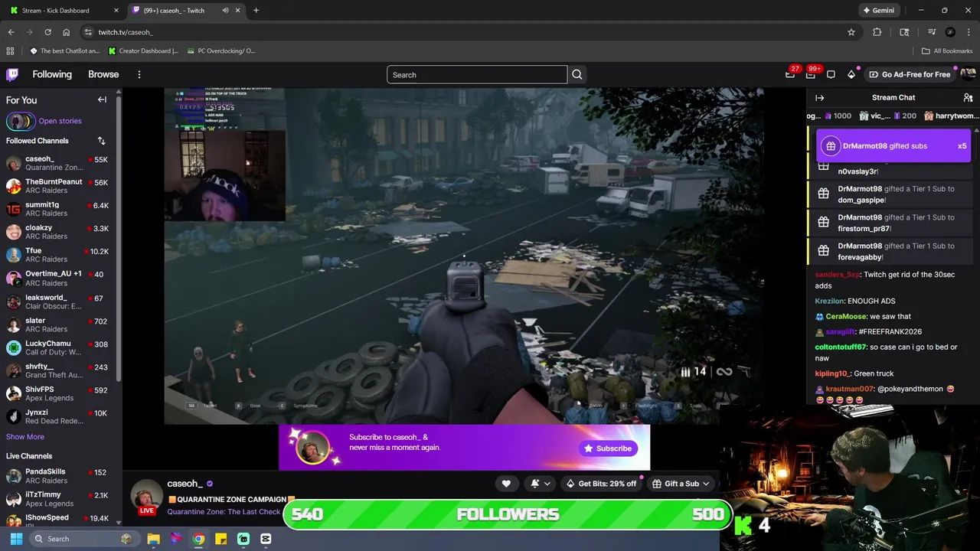Open notifications inbox showing 99+
The width and height of the screenshot is (980, 551).
tap(811, 74)
